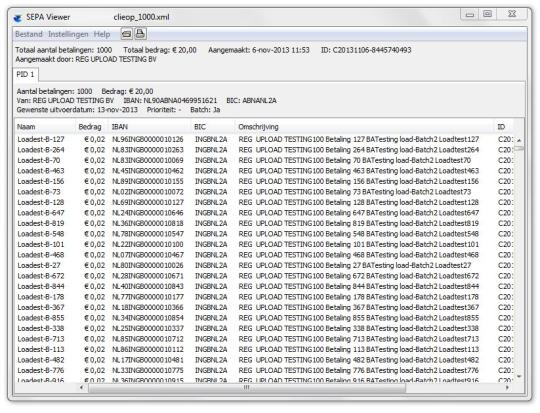Click the open file toolbar icon
The image size is (540, 413).
coord(126,34)
